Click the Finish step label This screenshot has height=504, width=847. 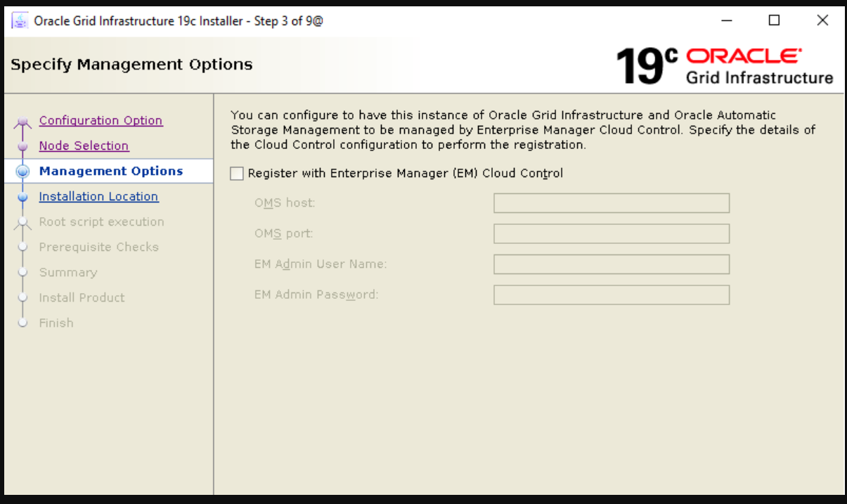56,323
